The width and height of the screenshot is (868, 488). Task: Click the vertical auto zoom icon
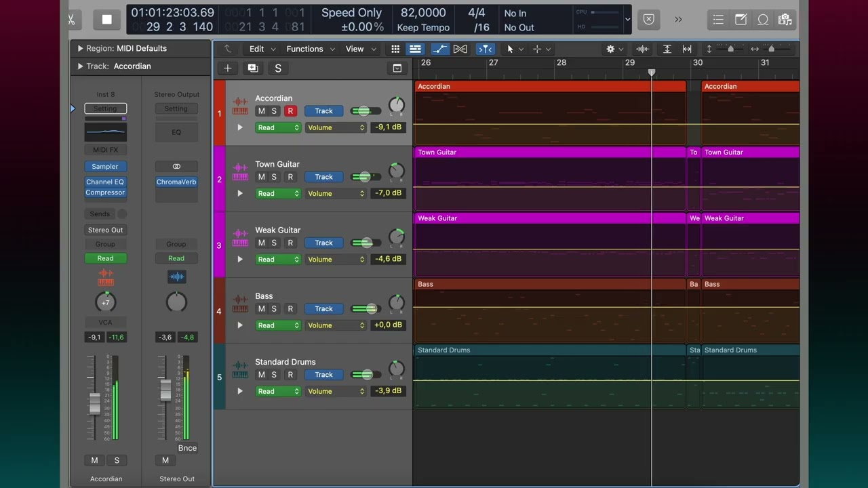tap(667, 49)
